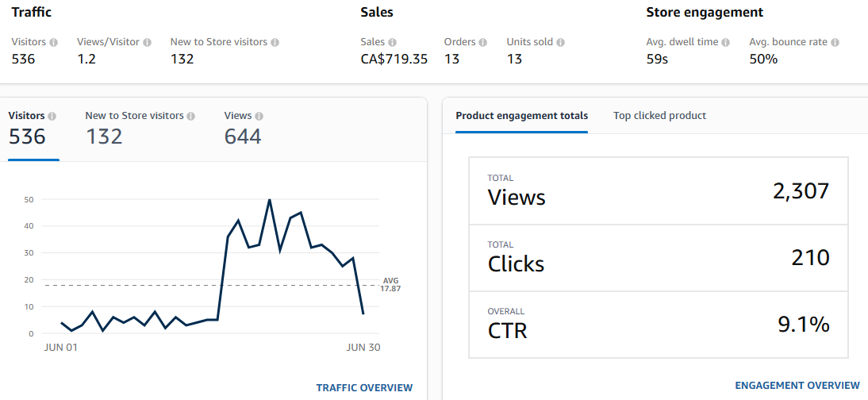Click info icon beside Units sold
Viewport: 868px width, 400px height.
pos(561,42)
